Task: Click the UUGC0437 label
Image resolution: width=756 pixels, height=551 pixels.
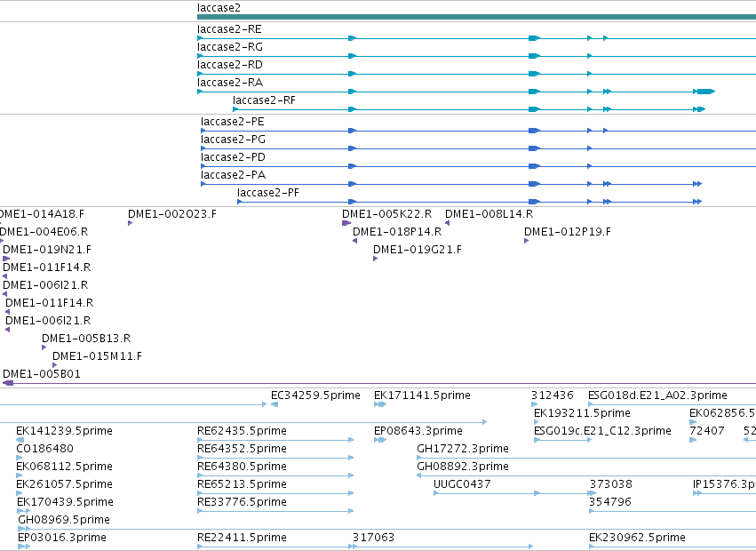Action: point(462,484)
